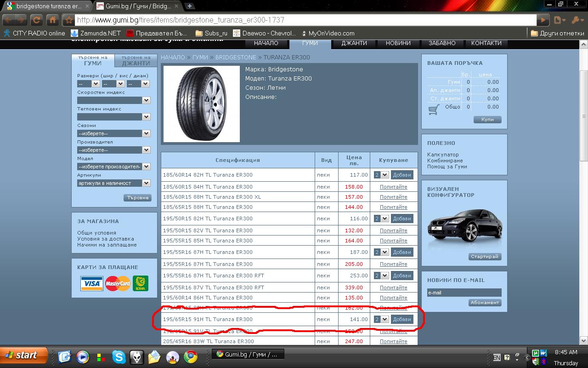Open a new tab with the plus button
The image size is (588, 368).
tap(189, 6)
